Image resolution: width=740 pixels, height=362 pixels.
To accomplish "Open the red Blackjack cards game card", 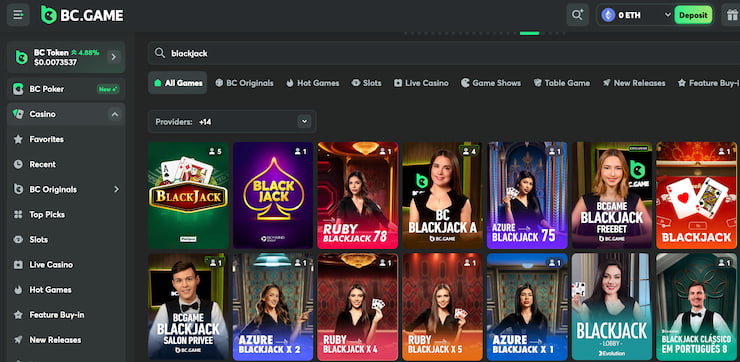I will pos(697,195).
